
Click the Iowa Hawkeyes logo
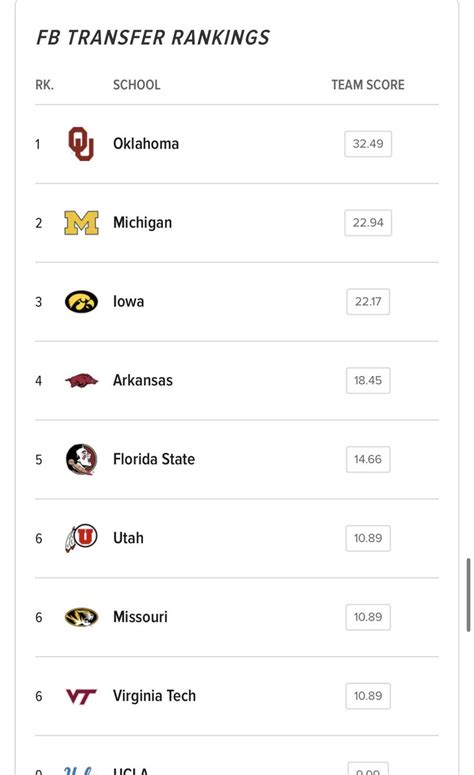click(x=82, y=301)
